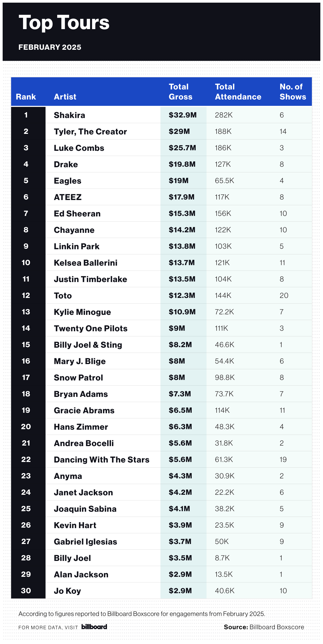Viewport: 323px width, 644px height.
Task: Click the Artist column header
Action: coord(65,97)
